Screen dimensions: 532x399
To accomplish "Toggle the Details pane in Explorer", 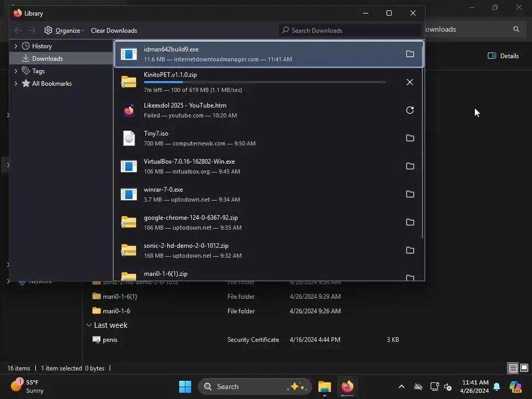I will [503, 56].
